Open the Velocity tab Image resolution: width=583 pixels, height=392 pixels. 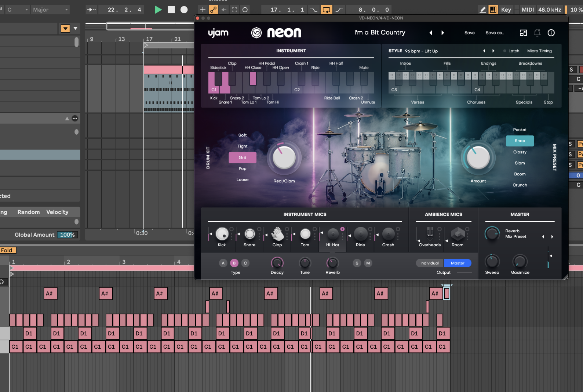57,212
